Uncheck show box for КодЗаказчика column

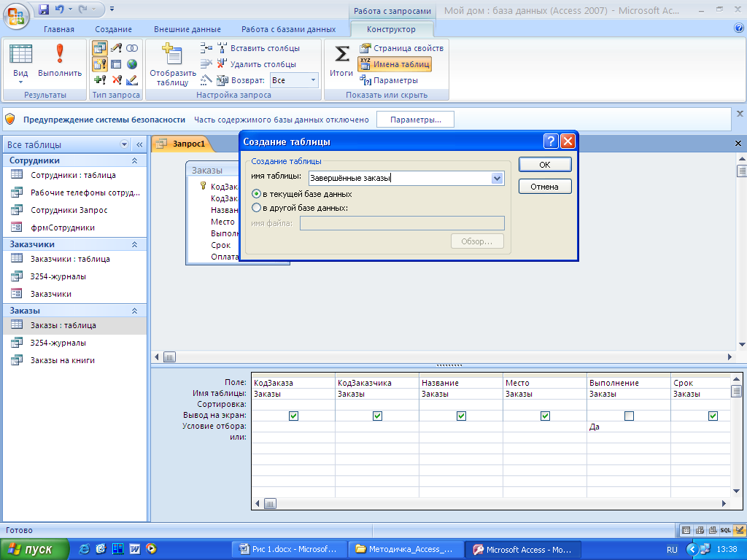point(377,416)
